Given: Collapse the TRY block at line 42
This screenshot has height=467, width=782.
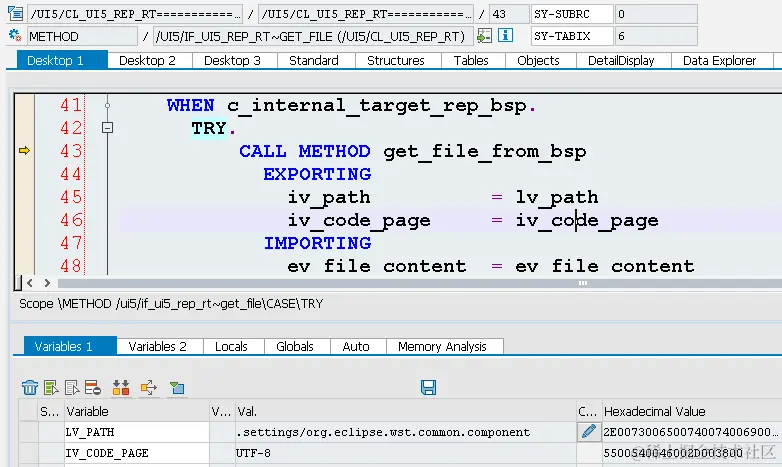Looking at the screenshot, I should (107, 128).
